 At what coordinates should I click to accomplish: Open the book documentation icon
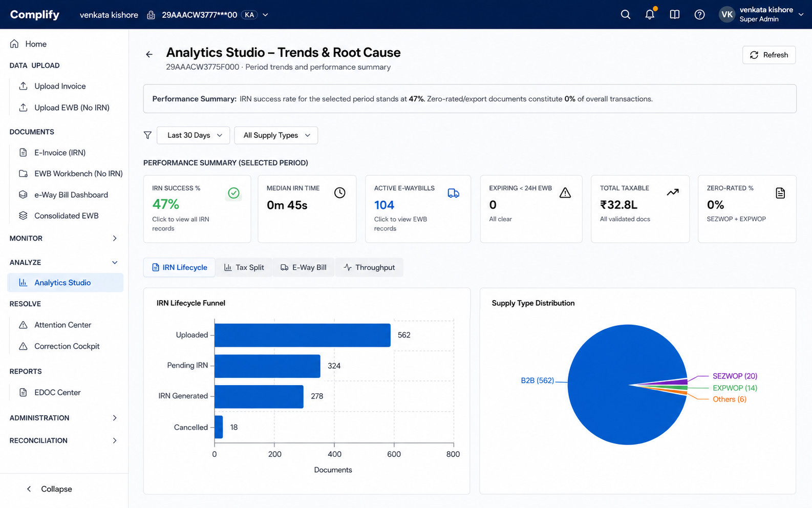(674, 14)
